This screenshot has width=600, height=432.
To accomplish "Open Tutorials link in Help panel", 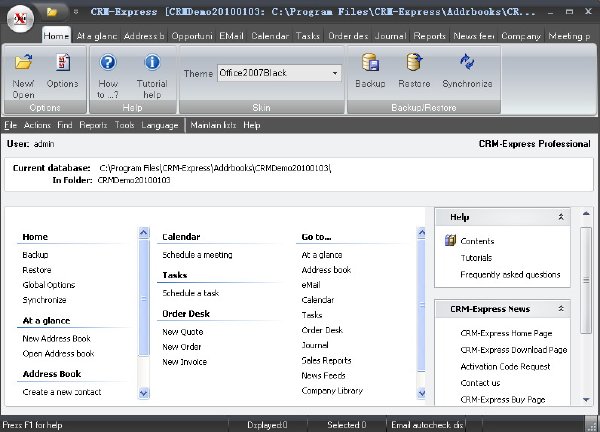I will click(476, 258).
